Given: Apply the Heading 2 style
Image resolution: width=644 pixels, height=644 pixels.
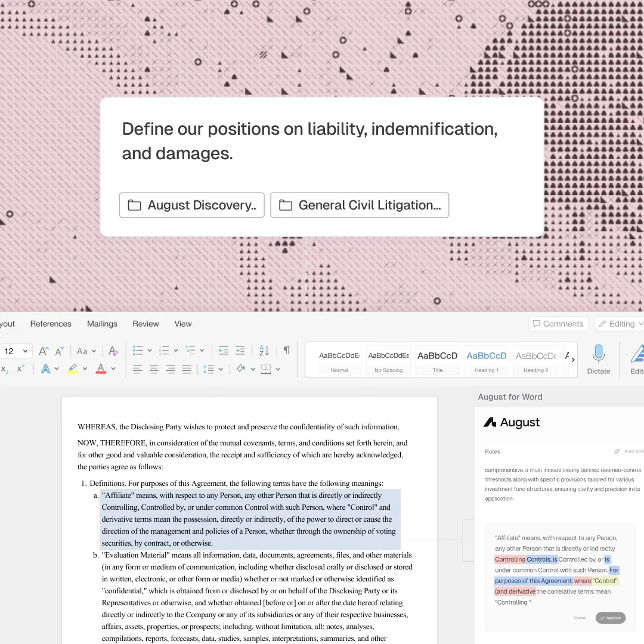Looking at the screenshot, I should click(x=535, y=361).
